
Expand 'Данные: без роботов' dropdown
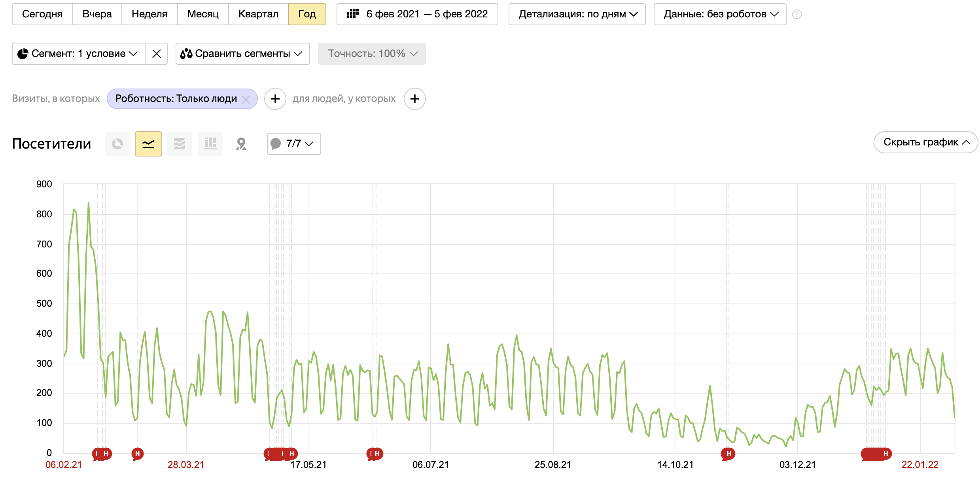(x=720, y=14)
